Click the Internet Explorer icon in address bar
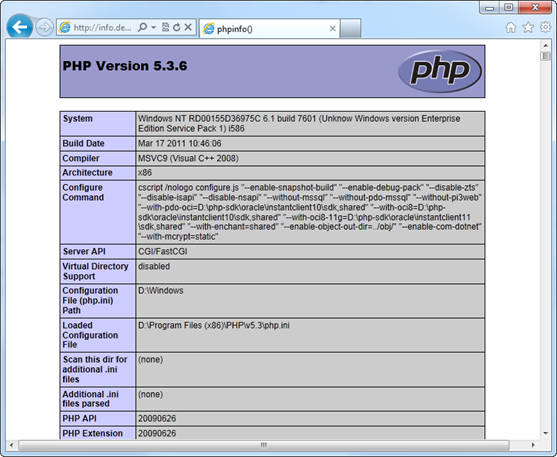 tap(65, 27)
